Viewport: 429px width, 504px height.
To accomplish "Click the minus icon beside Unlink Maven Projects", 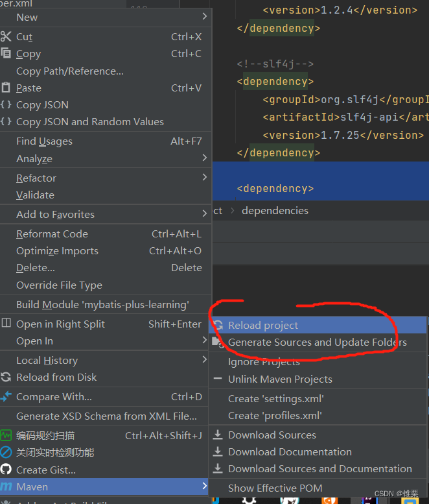I will 218,379.
